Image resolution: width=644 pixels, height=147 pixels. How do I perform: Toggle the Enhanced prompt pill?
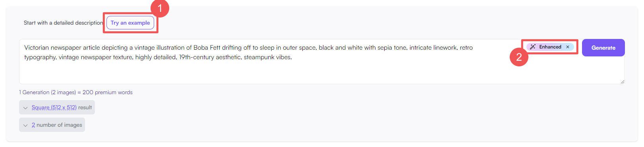[x=550, y=47]
